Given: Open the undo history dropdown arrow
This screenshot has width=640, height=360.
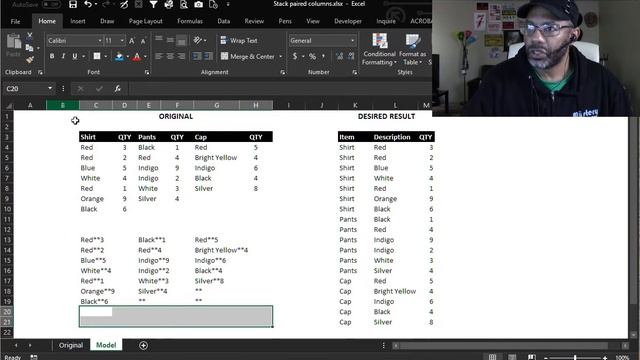Looking at the screenshot, I should tap(96, 4).
